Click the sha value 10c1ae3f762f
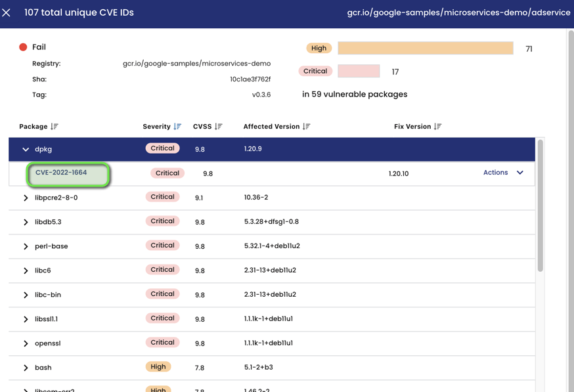This screenshot has height=392, width=574. pos(250,79)
